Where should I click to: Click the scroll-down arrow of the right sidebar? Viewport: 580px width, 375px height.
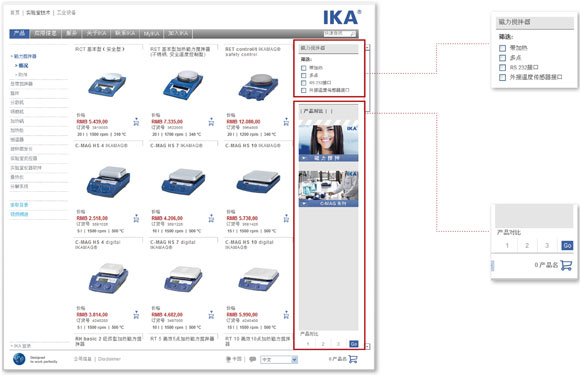[367, 347]
